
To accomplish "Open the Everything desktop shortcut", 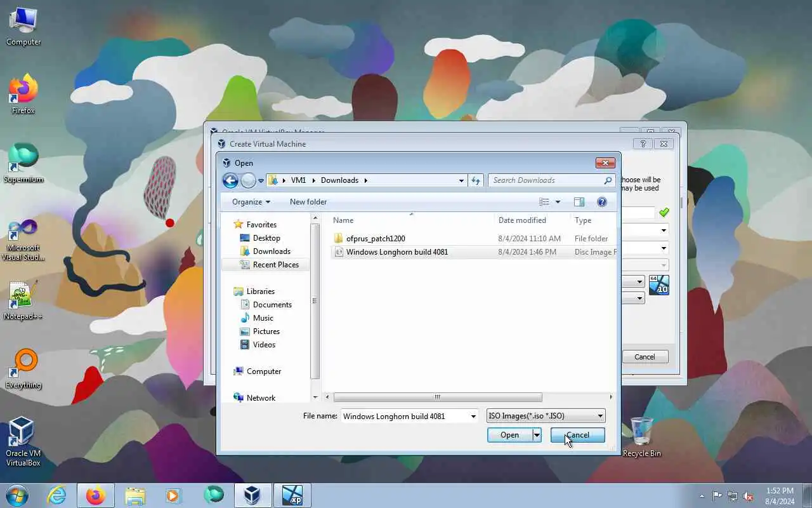I will click(x=23, y=370).
